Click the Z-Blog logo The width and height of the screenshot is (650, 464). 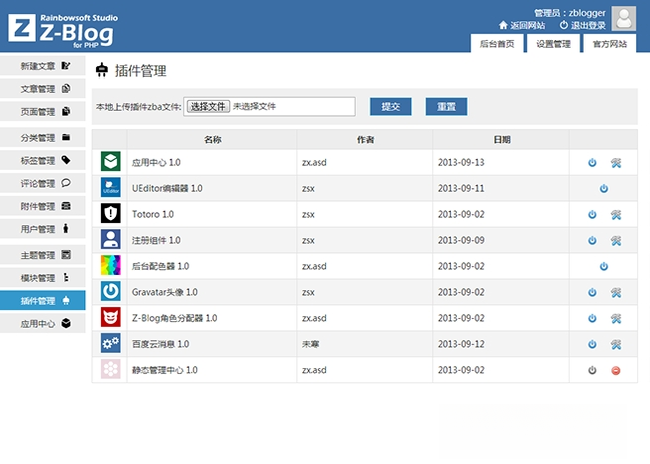point(63,30)
